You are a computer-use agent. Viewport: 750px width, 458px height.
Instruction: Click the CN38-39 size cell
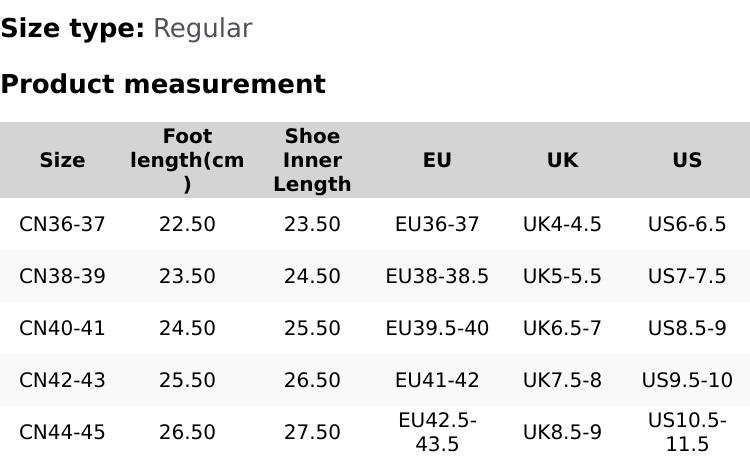coord(62,276)
